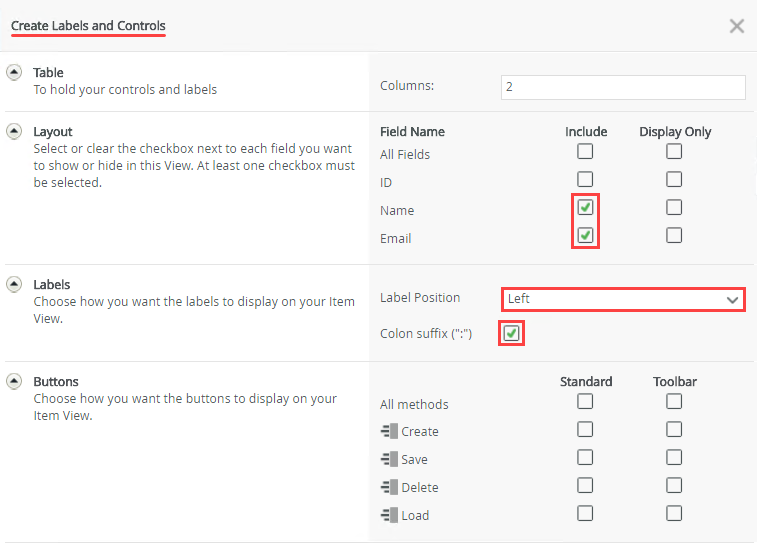Screen dimensions: 757x543
Task: Check Include for All Fields
Action: 585,152
